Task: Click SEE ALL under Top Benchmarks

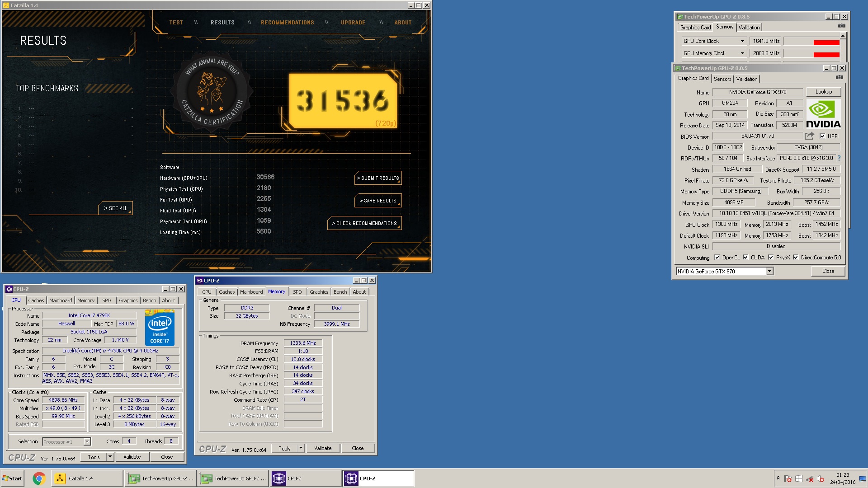Action: (x=115, y=208)
